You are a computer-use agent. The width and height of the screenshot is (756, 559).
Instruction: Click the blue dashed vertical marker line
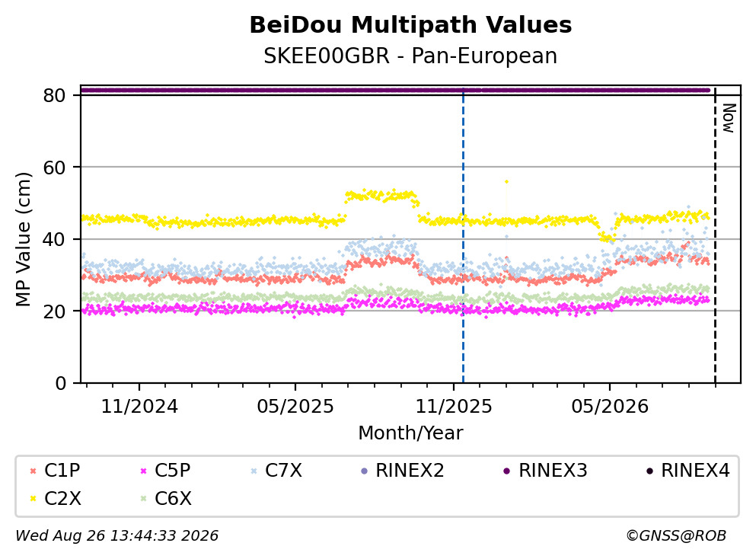tap(464, 236)
